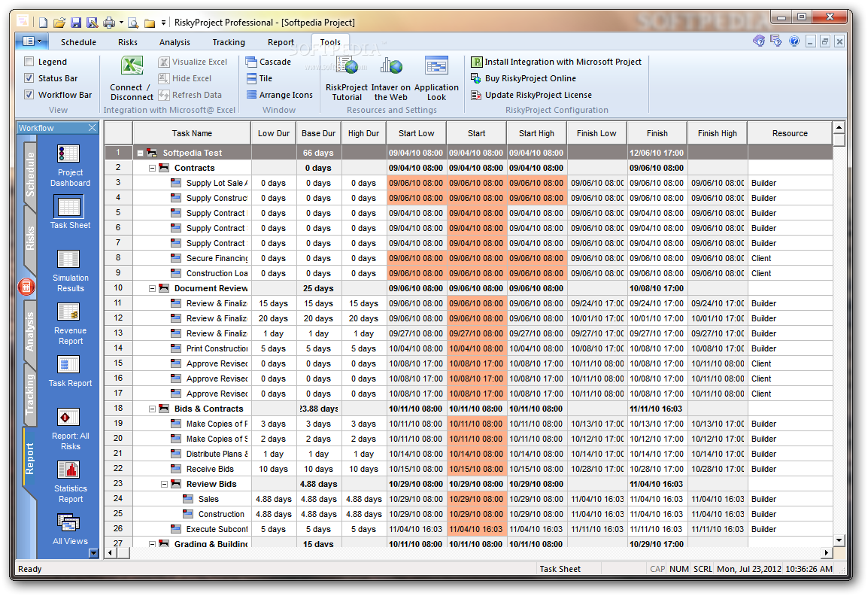Viewport: 868px width, 596px height.
Task: Click the vertical scrollbar down arrow
Action: tap(839, 540)
